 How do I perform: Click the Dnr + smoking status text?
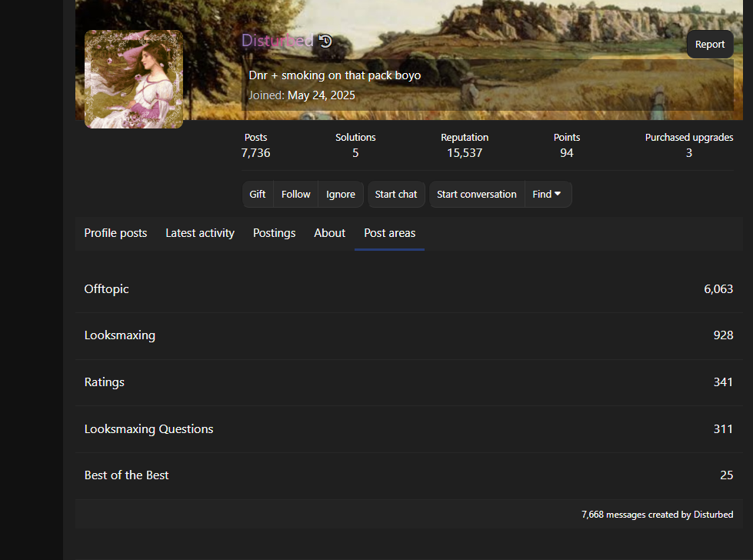[335, 75]
